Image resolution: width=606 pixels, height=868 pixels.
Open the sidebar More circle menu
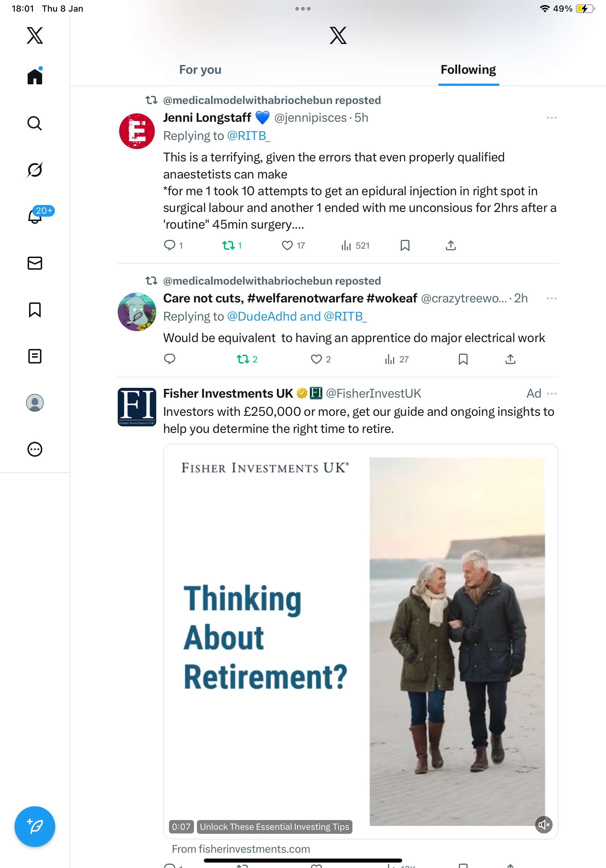pos(35,449)
